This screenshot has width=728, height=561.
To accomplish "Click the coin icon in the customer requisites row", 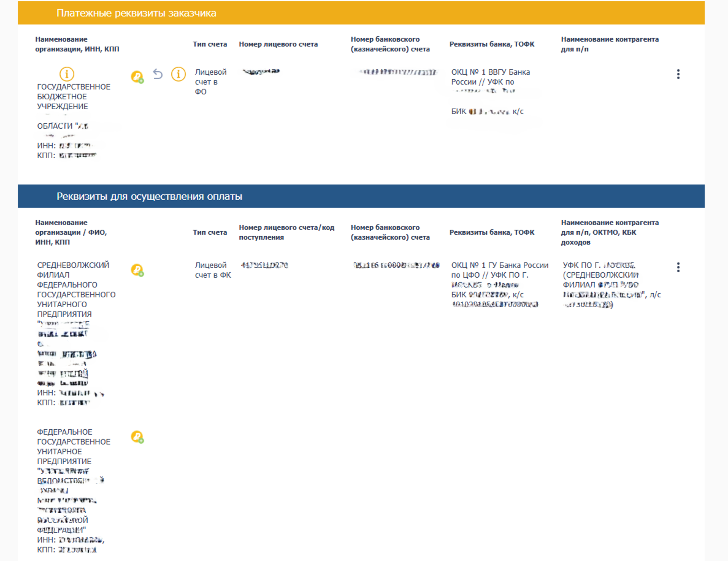I will click(x=137, y=77).
